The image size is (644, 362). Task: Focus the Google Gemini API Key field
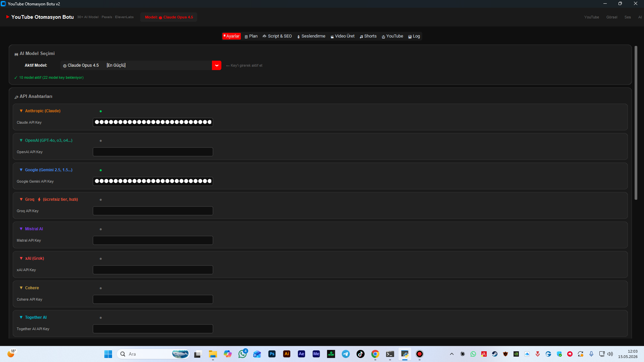[x=153, y=181]
